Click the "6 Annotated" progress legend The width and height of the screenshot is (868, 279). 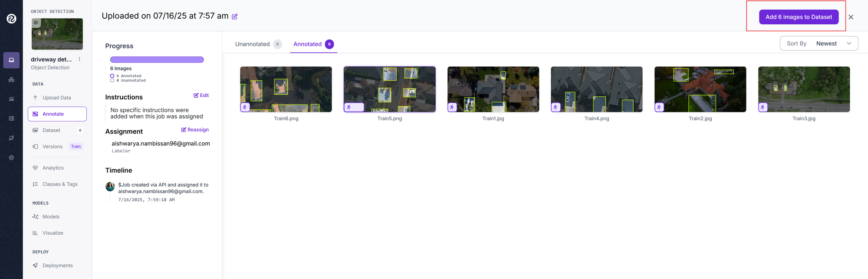click(126, 76)
